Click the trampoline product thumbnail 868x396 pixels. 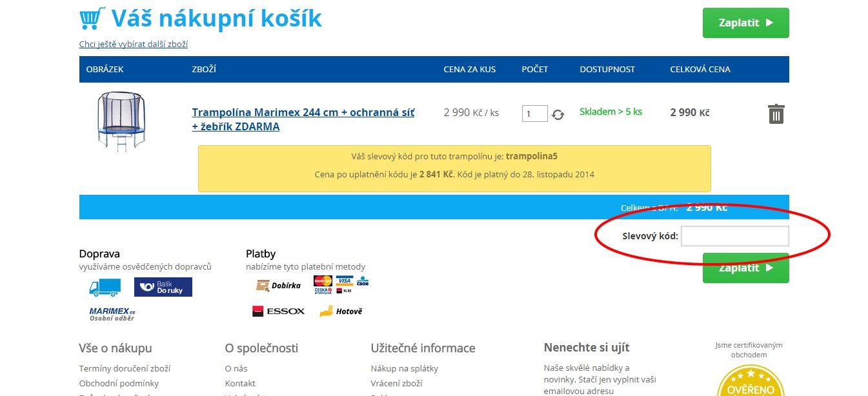[121, 121]
